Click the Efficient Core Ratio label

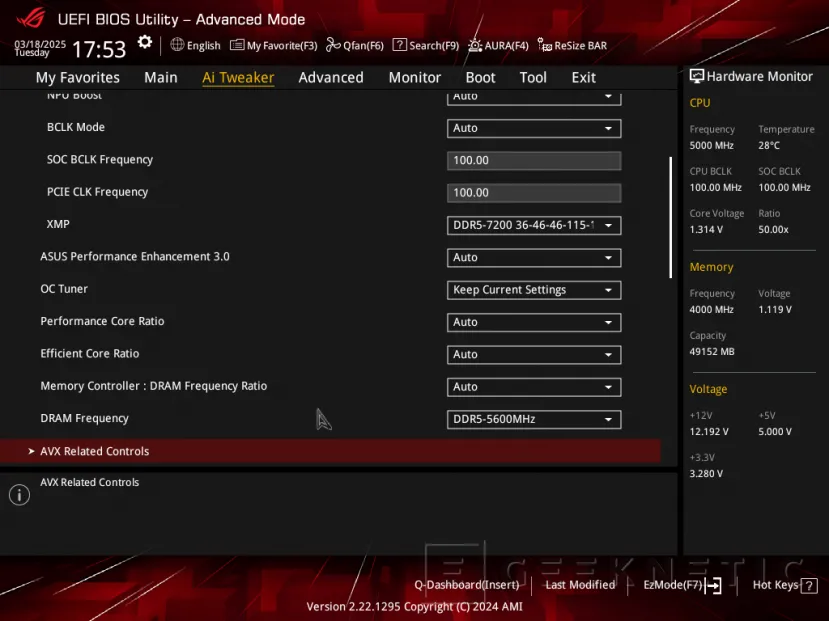coord(90,354)
